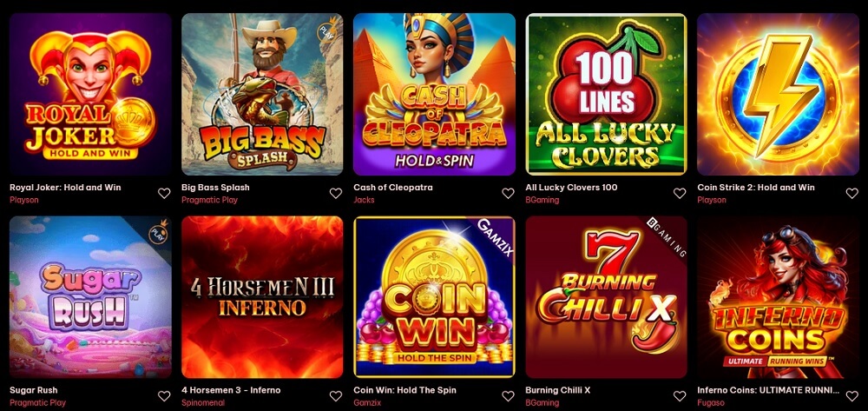Open the lightning bolt Coin Strike 2 tile

[x=778, y=94]
